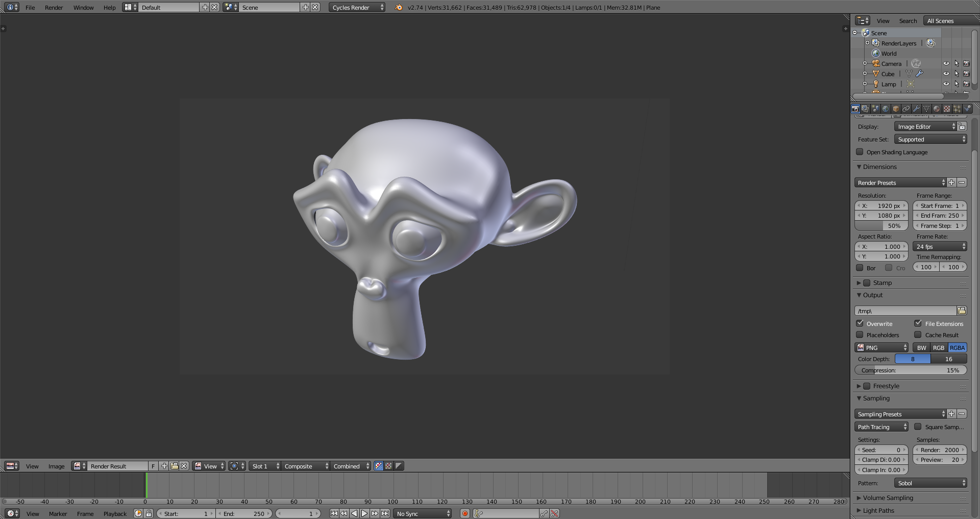Open the Constraints properties tab chain icon
Image resolution: width=980 pixels, height=519 pixels.
[906, 108]
